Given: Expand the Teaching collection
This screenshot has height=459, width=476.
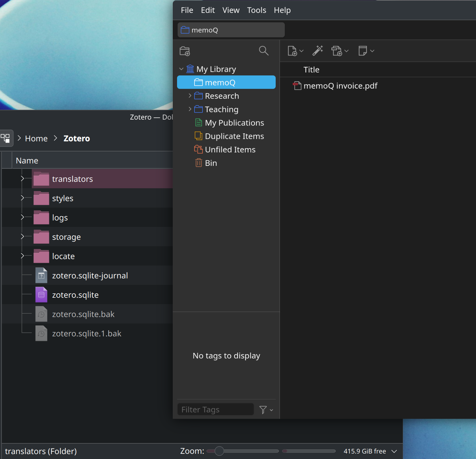Looking at the screenshot, I should pyautogui.click(x=190, y=109).
